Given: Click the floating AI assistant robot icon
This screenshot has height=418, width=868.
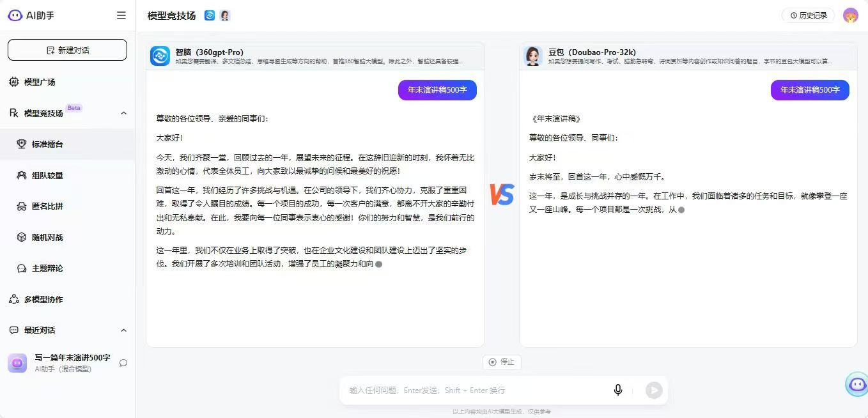Looking at the screenshot, I should [856, 384].
